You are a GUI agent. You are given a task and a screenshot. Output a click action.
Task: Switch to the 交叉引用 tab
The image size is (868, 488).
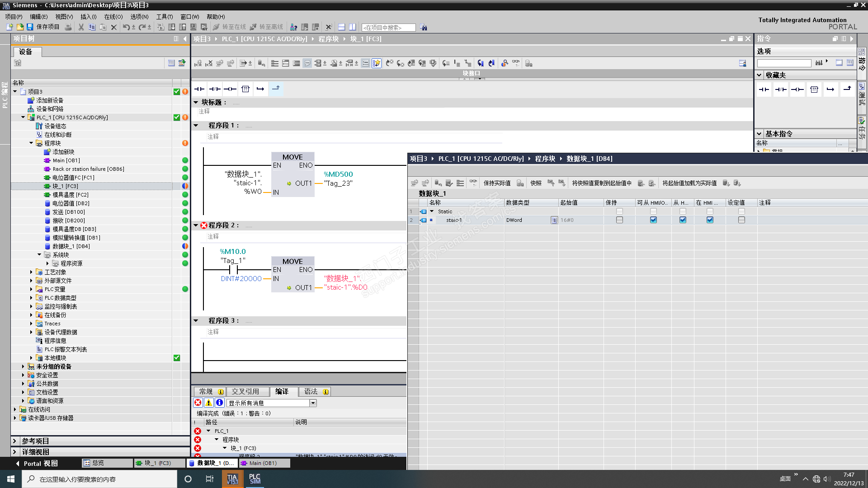click(x=245, y=392)
